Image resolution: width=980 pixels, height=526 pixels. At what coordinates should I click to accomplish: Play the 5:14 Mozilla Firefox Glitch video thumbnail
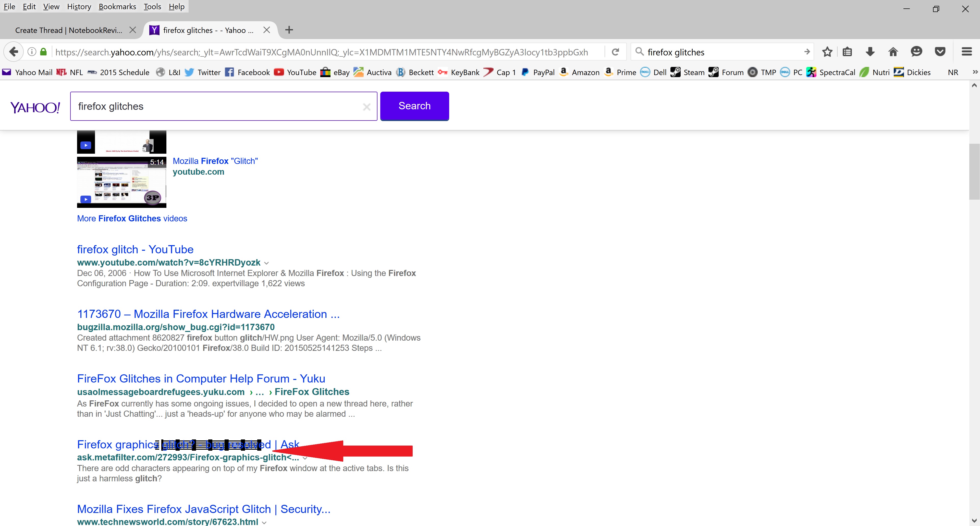(122, 182)
